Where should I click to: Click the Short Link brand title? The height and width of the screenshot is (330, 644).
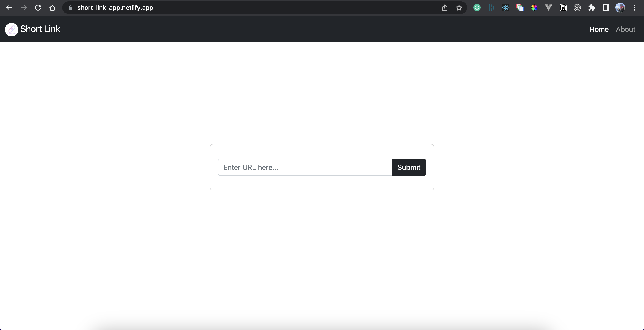pos(40,29)
